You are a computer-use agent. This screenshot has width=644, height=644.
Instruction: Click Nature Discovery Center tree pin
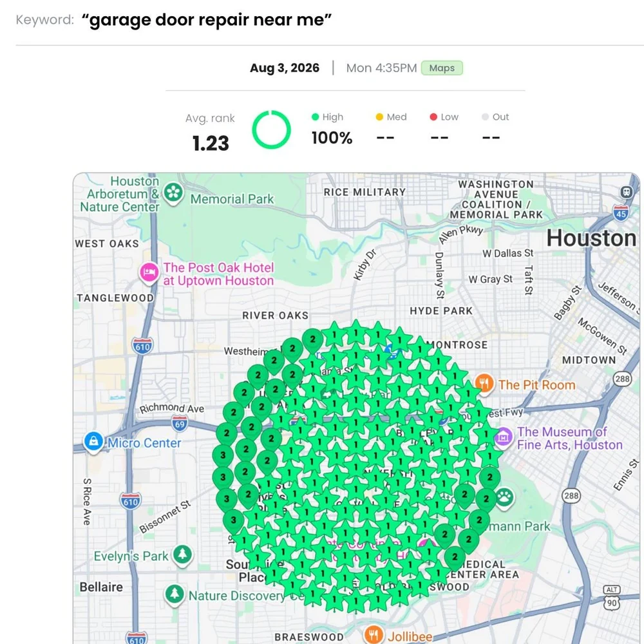point(175,594)
